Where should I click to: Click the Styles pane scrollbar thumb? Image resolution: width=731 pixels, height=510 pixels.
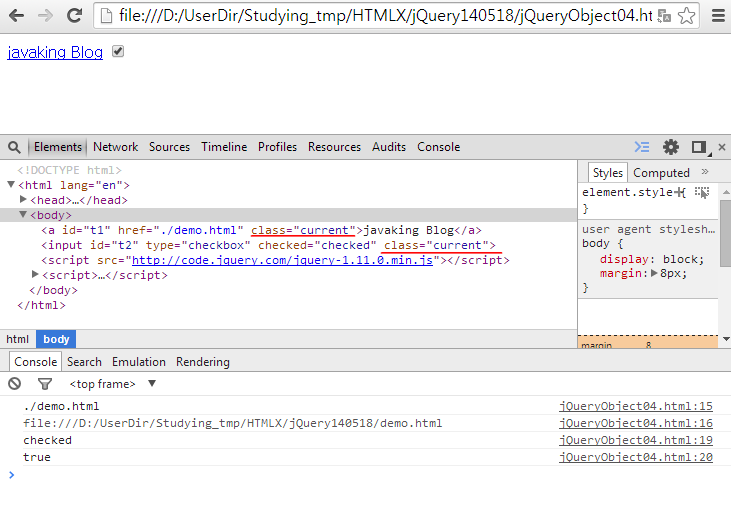pyautogui.click(x=725, y=233)
